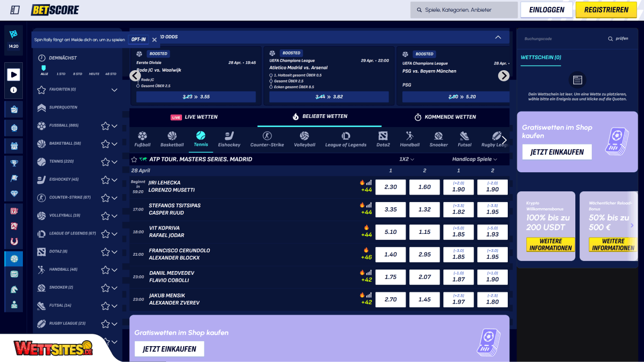The image size is (644, 362).
Task: Expand the Favoriten (0) section
Action: 114,90
